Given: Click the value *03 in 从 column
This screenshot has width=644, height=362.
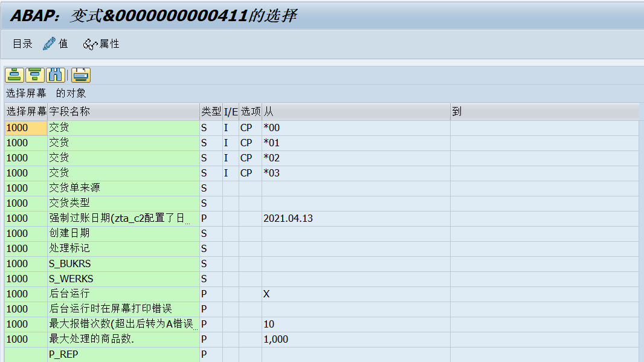Looking at the screenshot, I should pos(271,173).
